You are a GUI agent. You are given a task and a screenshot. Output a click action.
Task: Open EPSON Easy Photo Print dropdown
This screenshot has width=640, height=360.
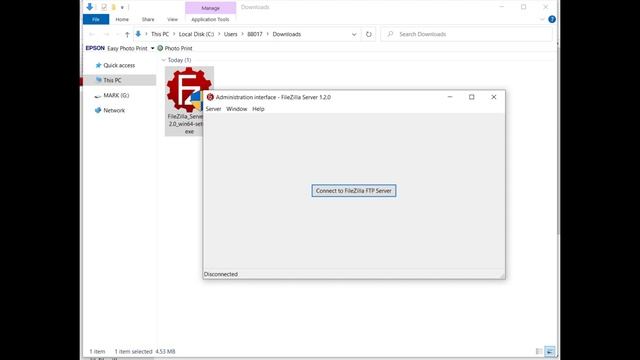(152, 48)
